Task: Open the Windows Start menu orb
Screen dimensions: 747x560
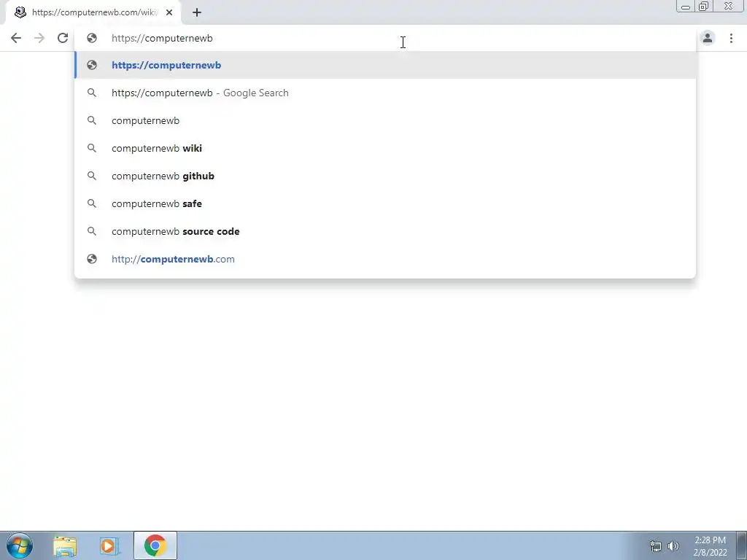Action: [20, 545]
